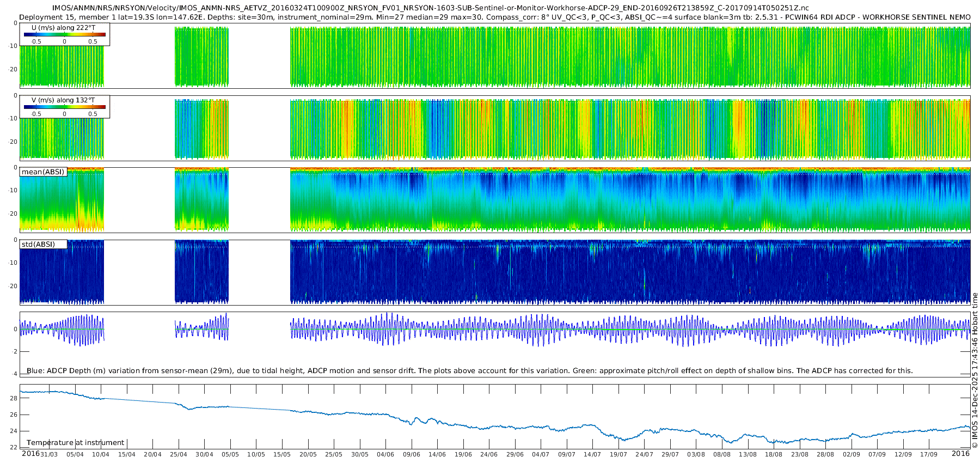Select the mean(ABSI) panel label

pos(43,172)
